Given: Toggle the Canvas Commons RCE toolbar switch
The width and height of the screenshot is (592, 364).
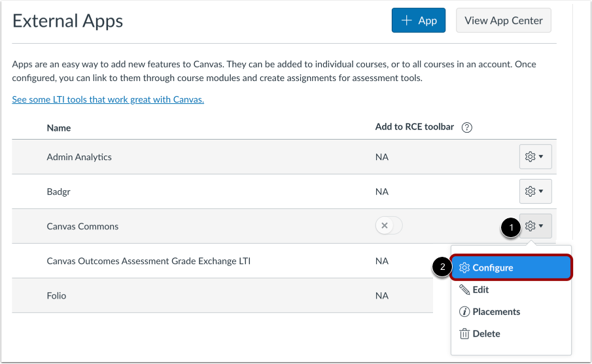Looking at the screenshot, I should (x=389, y=225).
